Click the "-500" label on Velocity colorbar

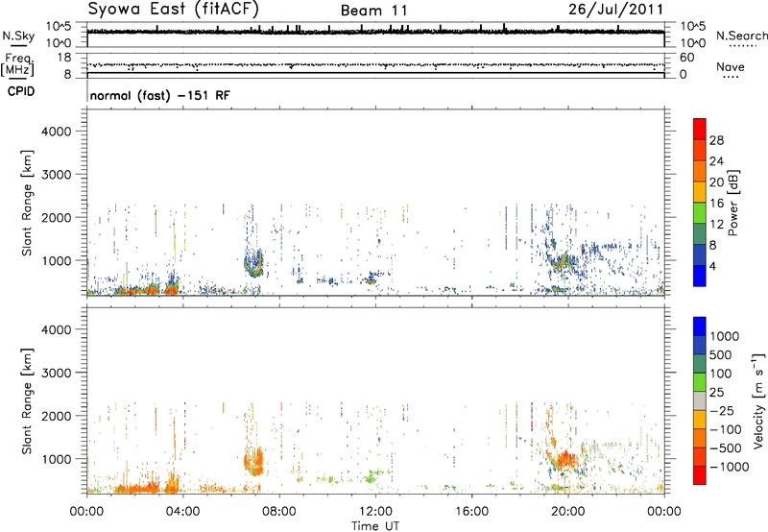click(725, 448)
